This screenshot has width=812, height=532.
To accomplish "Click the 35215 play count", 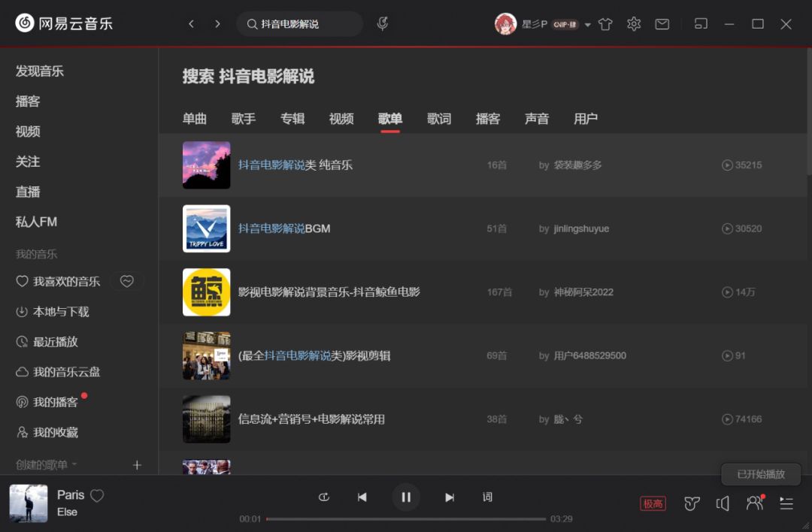I will point(741,165).
